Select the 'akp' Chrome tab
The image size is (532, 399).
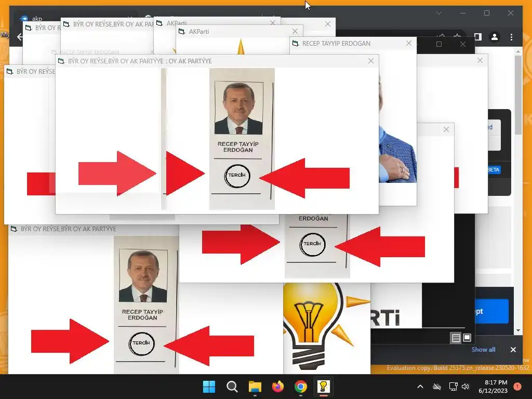(37, 19)
